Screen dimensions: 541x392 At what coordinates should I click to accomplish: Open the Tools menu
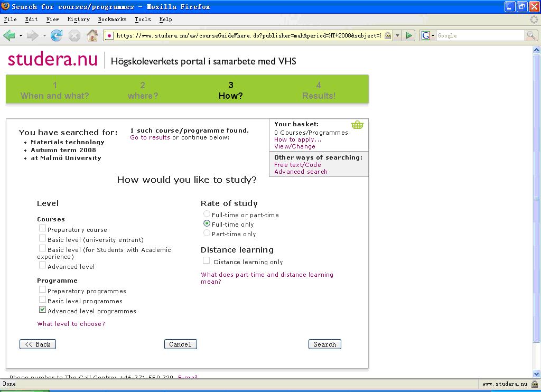pyautogui.click(x=143, y=20)
